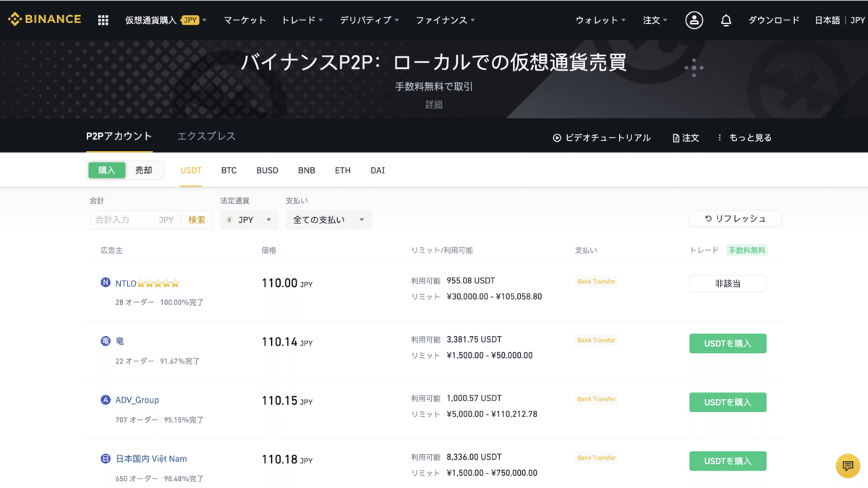Expand the ウォレット dropdown
The height and width of the screenshot is (488, 868).
pyautogui.click(x=600, y=20)
